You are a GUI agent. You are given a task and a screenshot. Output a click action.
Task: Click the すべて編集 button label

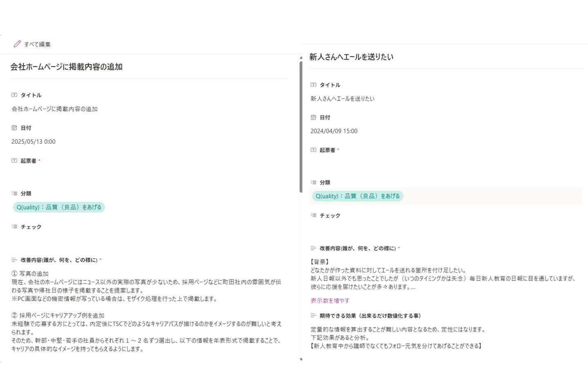(x=37, y=44)
